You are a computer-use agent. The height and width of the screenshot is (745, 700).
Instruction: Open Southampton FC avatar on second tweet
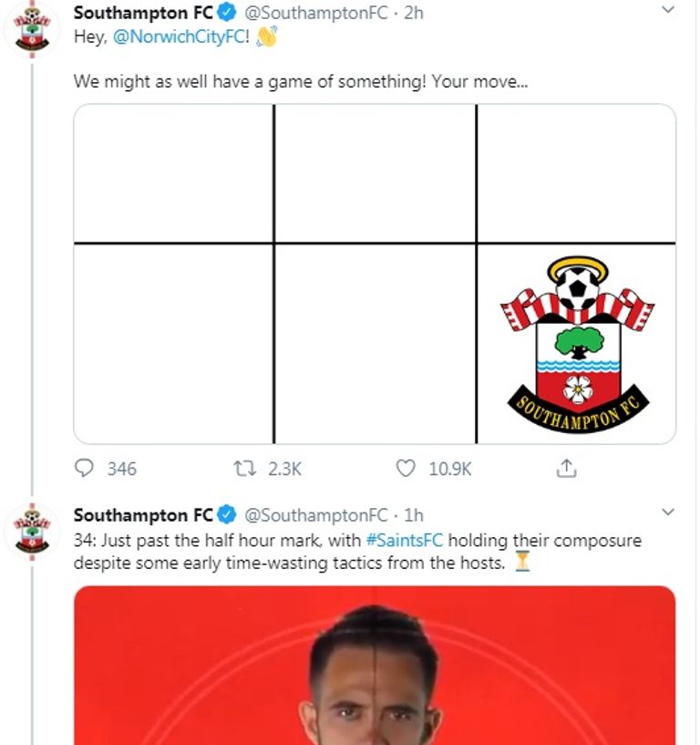pyautogui.click(x=32, y=532)
